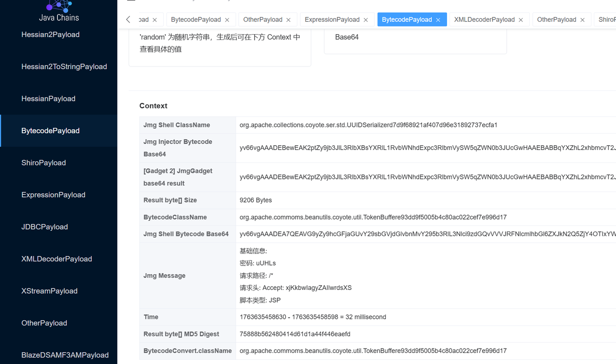Close the OtherPayload tab left of ExpressionPayload
Image resolution: width=616 pixels, height=364 pixels.
[x=288, y=20]
